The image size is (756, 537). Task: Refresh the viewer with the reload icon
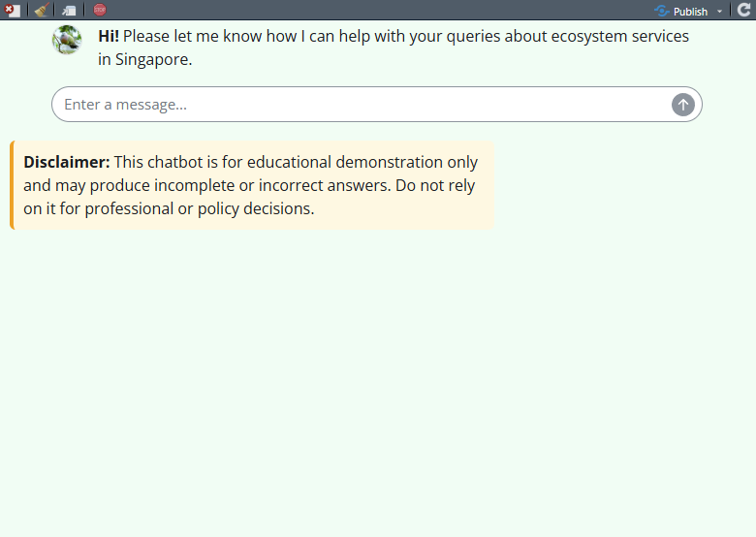click(744, 10)
